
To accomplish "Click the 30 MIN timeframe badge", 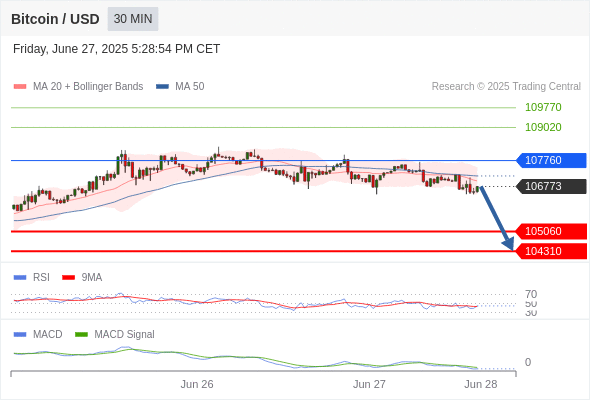I will click(133, 19).
